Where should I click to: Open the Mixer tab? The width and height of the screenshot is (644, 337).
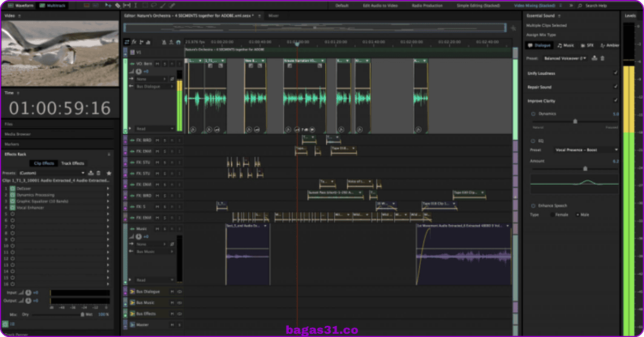(274, 16)
